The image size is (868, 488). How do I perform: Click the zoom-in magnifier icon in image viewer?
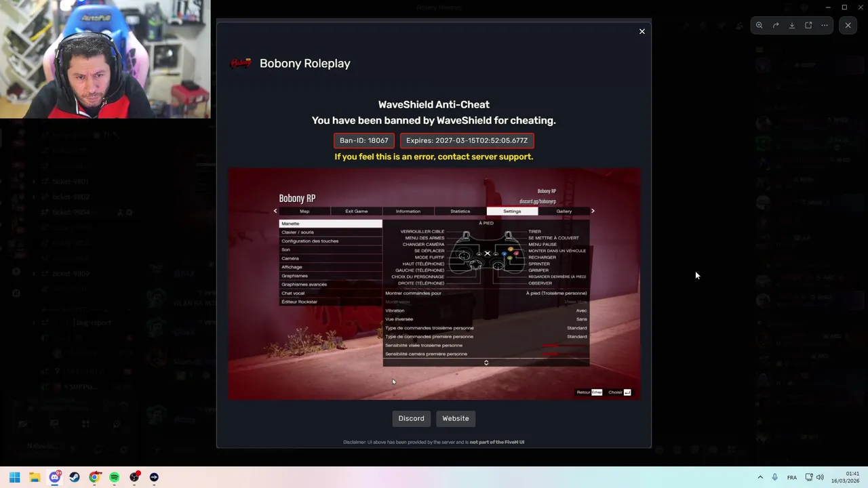tap(759, 25)
